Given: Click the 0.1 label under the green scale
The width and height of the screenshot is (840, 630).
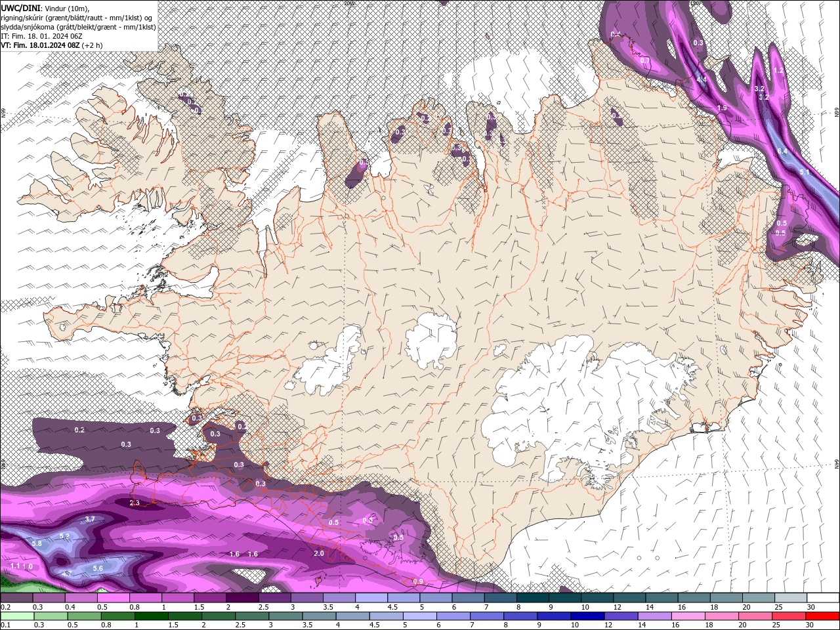Looking at the screenshot, I should [x=5, y=625].
